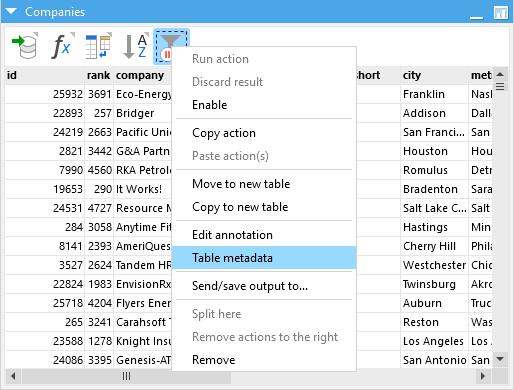Click the city column header

coord(434,75)
